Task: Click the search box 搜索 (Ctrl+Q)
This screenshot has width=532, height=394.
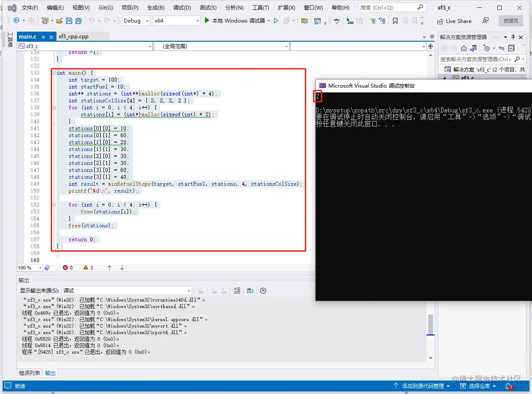Action: pos(391,7)
